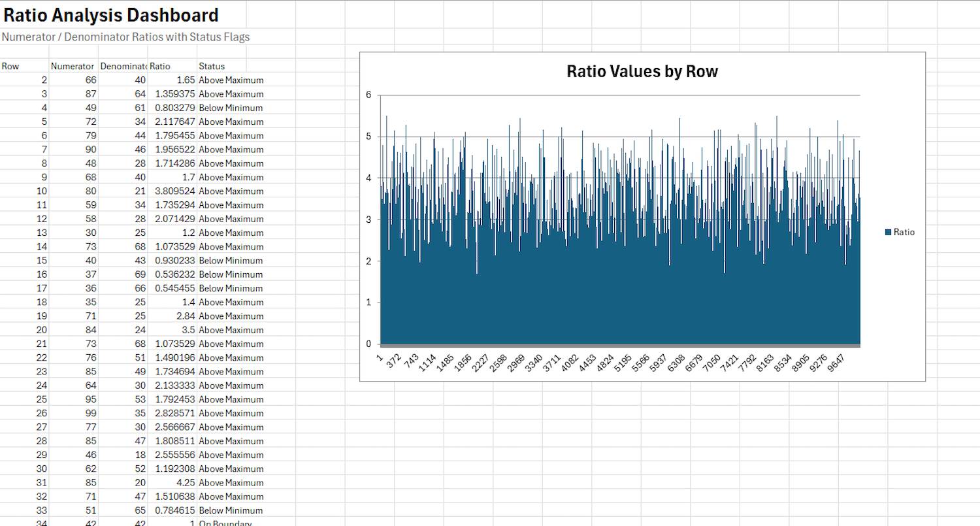The width and height of the screenshot is (980, 526).
Task: Click the "Below Minimum" status in row 4
Action: pos(231,108)
